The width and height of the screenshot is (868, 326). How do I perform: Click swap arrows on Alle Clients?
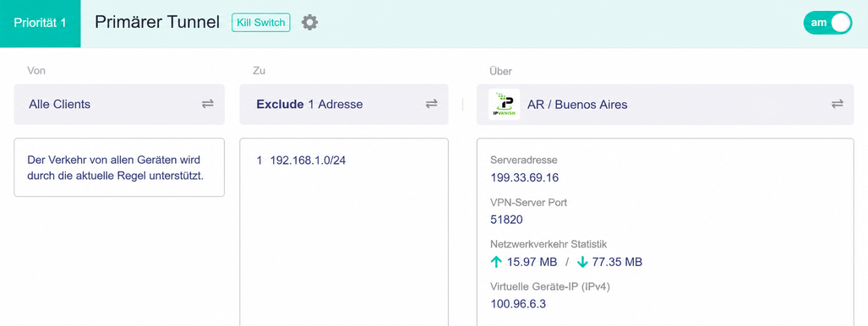[x=208, y=104]
